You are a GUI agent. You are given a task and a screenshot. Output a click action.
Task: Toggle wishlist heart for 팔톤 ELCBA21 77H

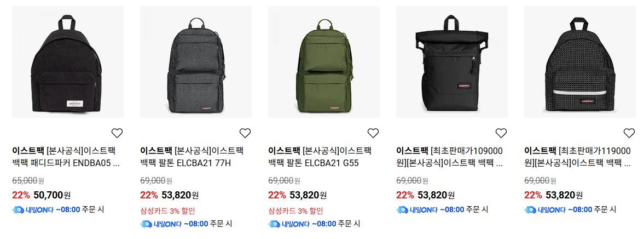(245, 133)
